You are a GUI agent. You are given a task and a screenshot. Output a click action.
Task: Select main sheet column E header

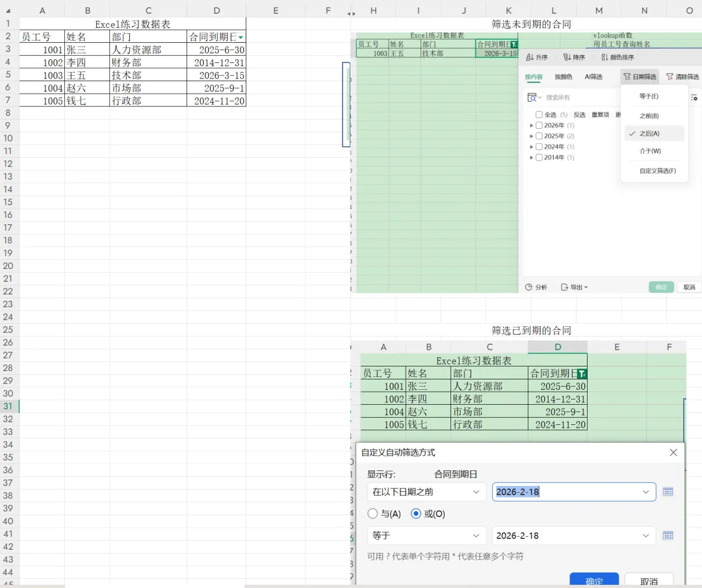pos(276,10)
